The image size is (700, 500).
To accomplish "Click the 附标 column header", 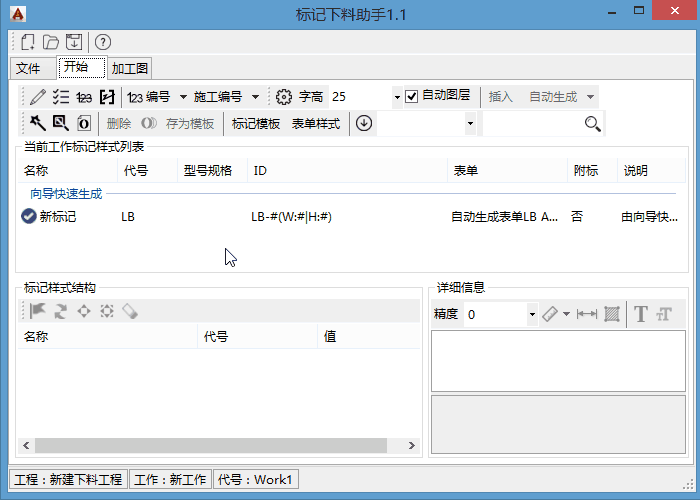I will point(592,171).
